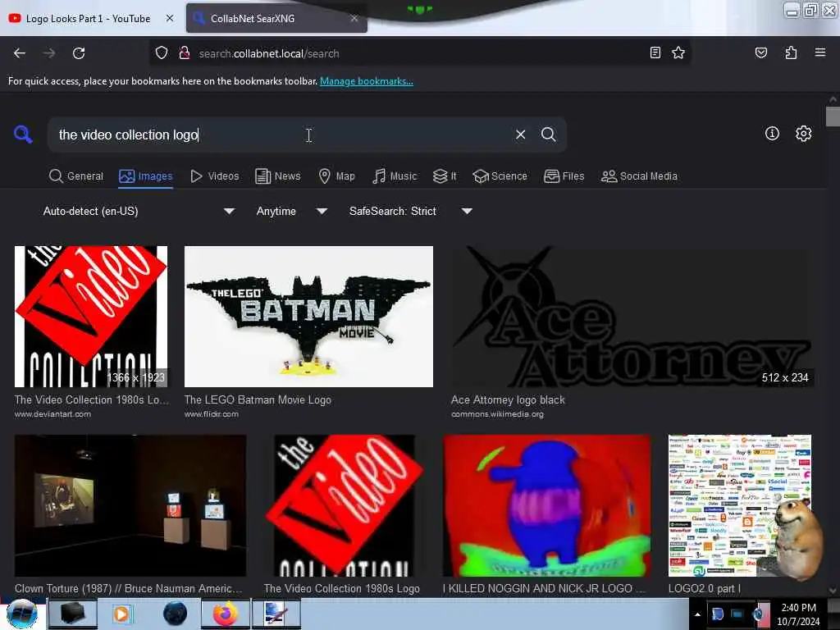Open the Anytime time range dropdown
Image resolution: width=840 pixels, height=630 pixels.
click(x=291, y=211)
